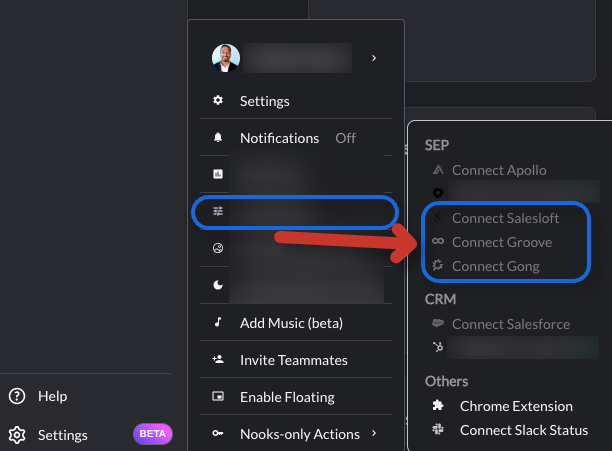Click the sliders icon in the highlighted row
The image size is (612, 451).
[218, 211]
